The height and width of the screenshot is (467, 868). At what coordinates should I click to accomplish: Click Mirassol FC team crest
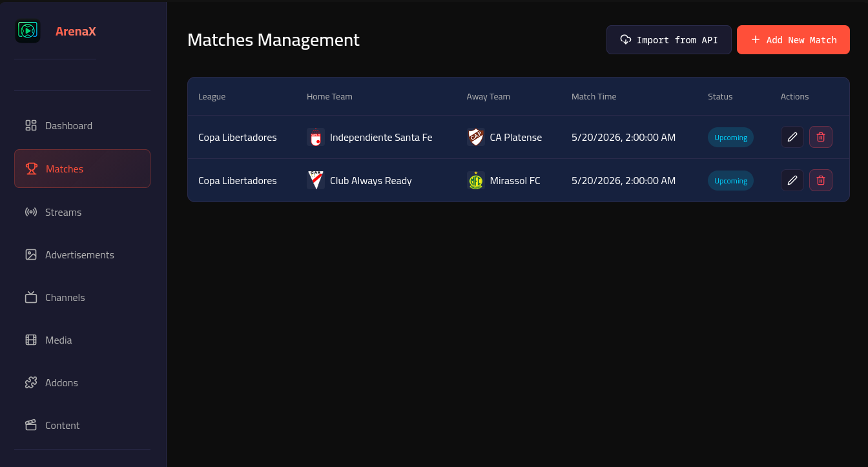(476, 180)
